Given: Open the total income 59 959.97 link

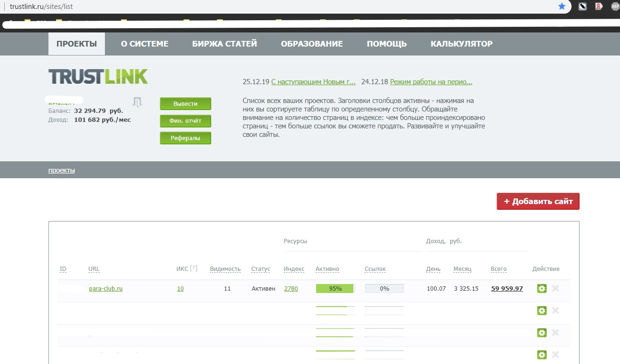Looking at the screenshot, I should 507,288.
